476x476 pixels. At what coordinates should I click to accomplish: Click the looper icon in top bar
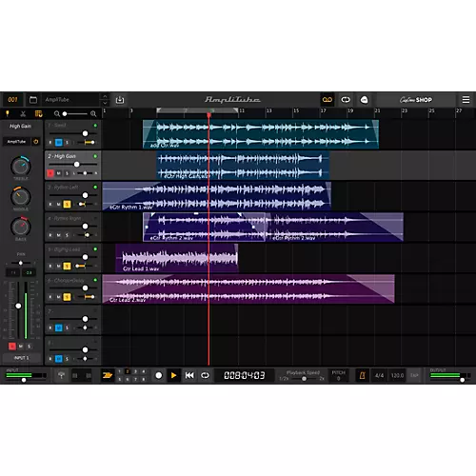(346, 100)
